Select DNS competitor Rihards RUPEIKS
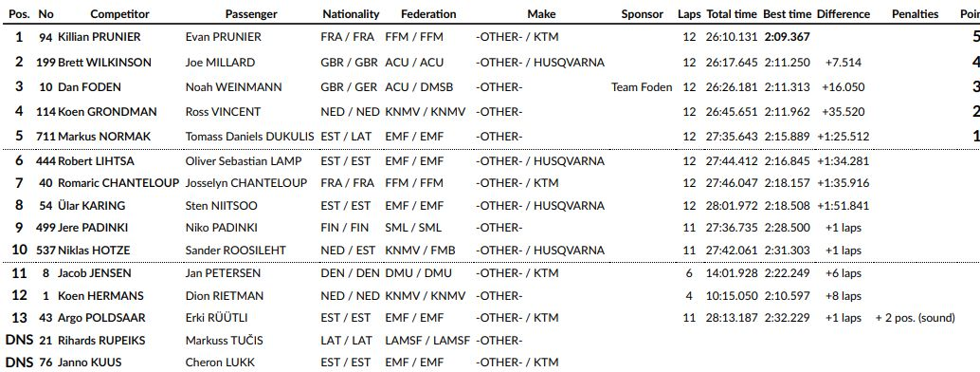Image resolution: width=980 pixels, height=372 pixels. [101, 340]
